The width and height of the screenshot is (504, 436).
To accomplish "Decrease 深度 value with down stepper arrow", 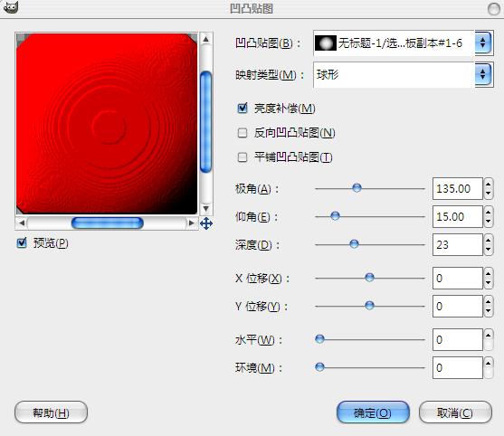I will [489, 250].
